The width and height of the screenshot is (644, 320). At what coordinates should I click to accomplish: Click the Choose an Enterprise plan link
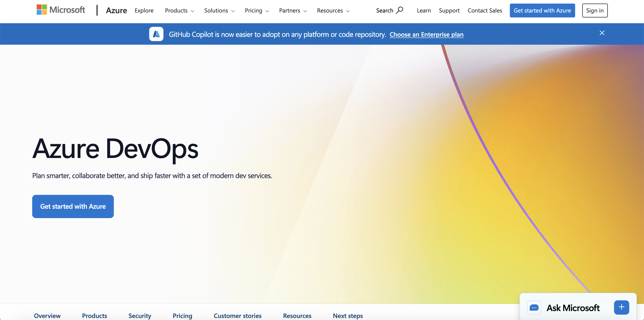(426, 34)
